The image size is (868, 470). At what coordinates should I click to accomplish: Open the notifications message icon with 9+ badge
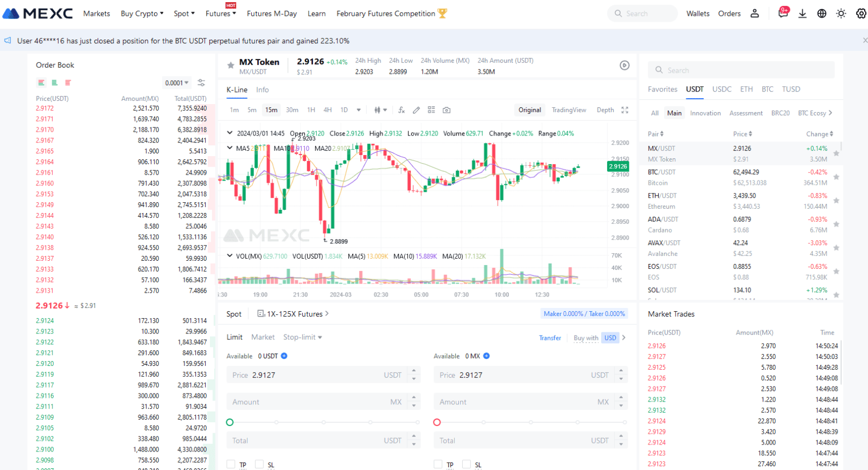point(783,13)
